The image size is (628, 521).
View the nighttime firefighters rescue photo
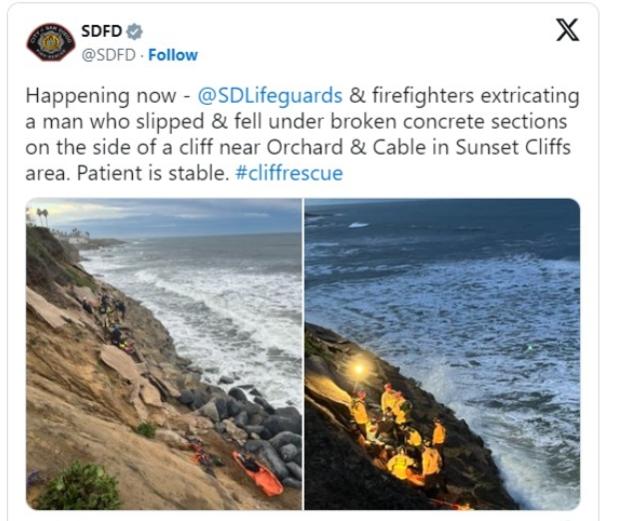click(442, 354)
